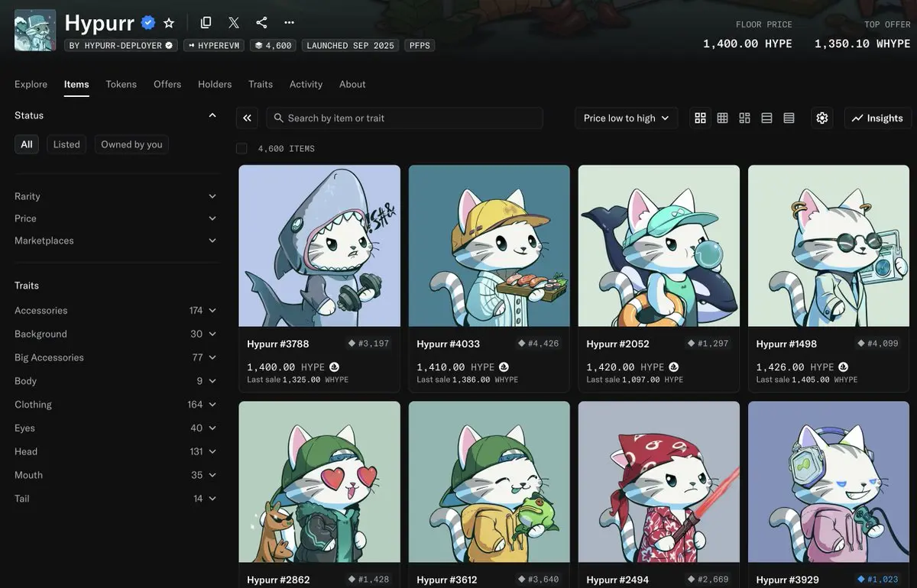
Task: Click the rarity rank #4,426 badge
Action: [538, 344]
